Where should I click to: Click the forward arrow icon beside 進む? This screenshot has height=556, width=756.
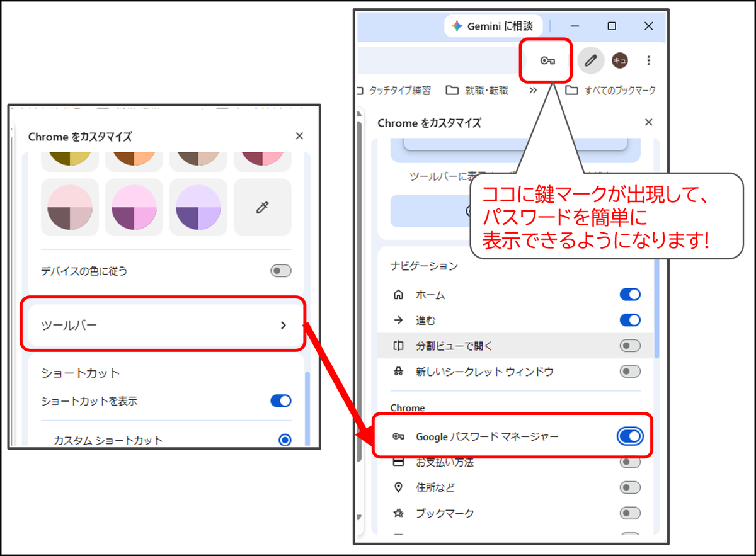[398, 321]
